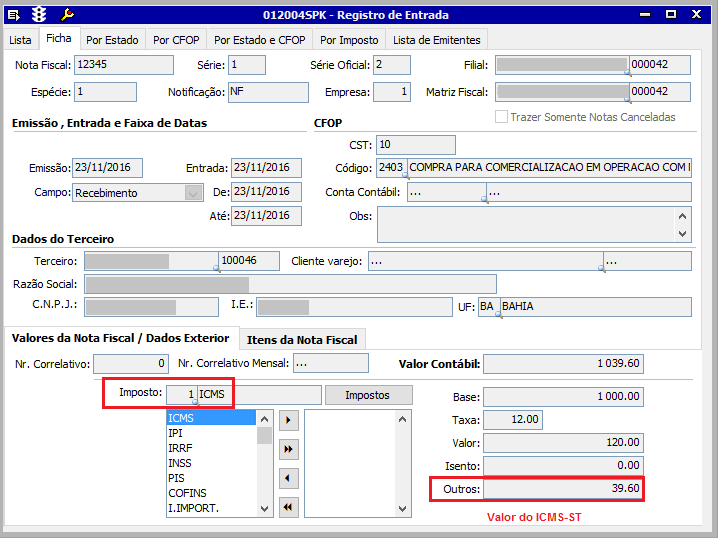Click the selected taxes list scroll up arrow
This screenshot has height=538, width=718.
coord(403,419)
